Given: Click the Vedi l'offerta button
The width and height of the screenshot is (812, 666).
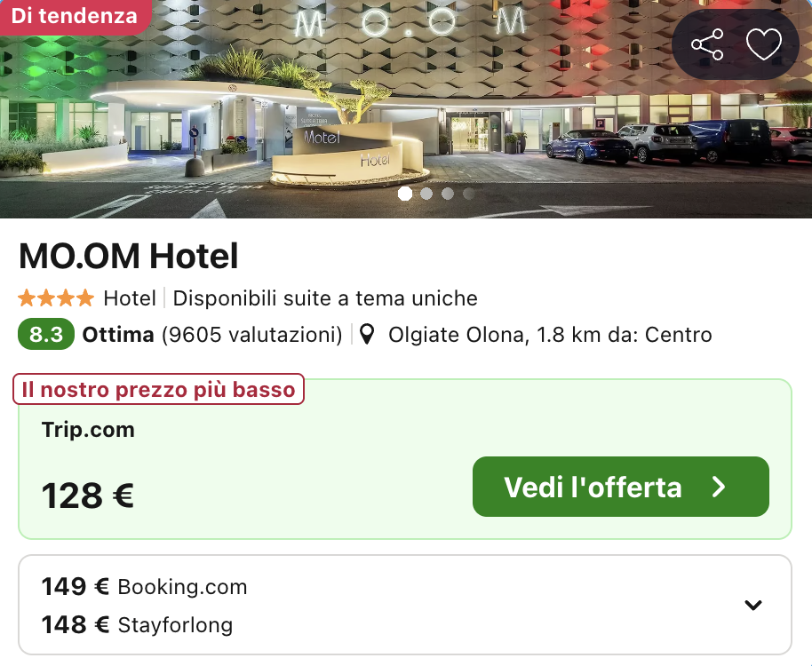Looking at the screenshot, I should (620, 487).
